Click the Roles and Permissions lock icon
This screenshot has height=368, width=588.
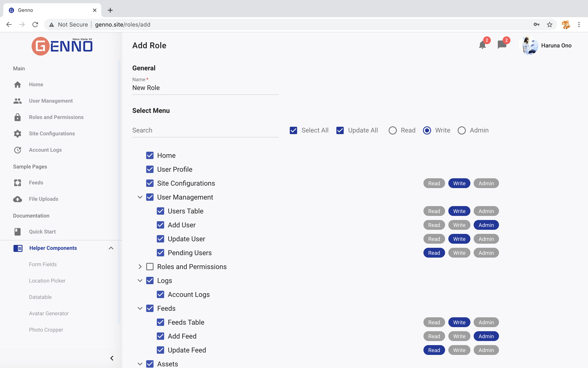18,117
